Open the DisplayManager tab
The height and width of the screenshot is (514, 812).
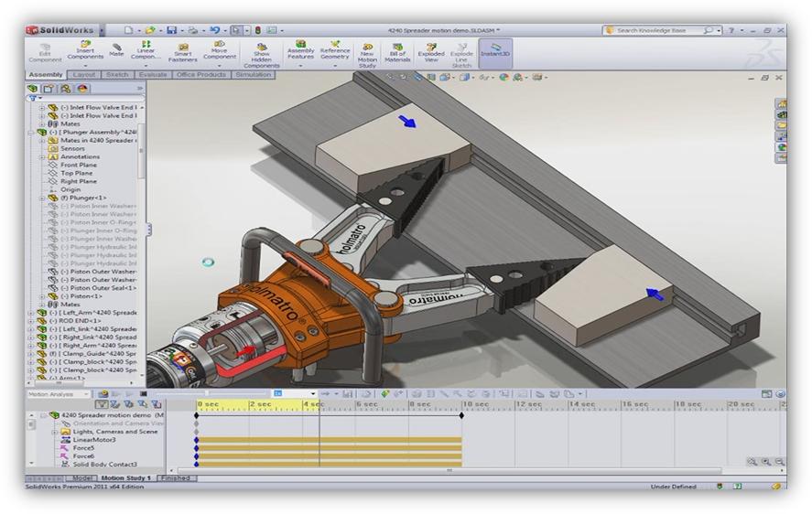pyautogui.click(x=83, y=89)
